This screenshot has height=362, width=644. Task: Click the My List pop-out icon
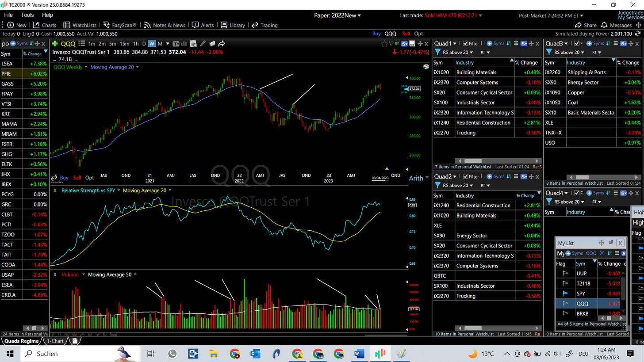tap(611, 243)
